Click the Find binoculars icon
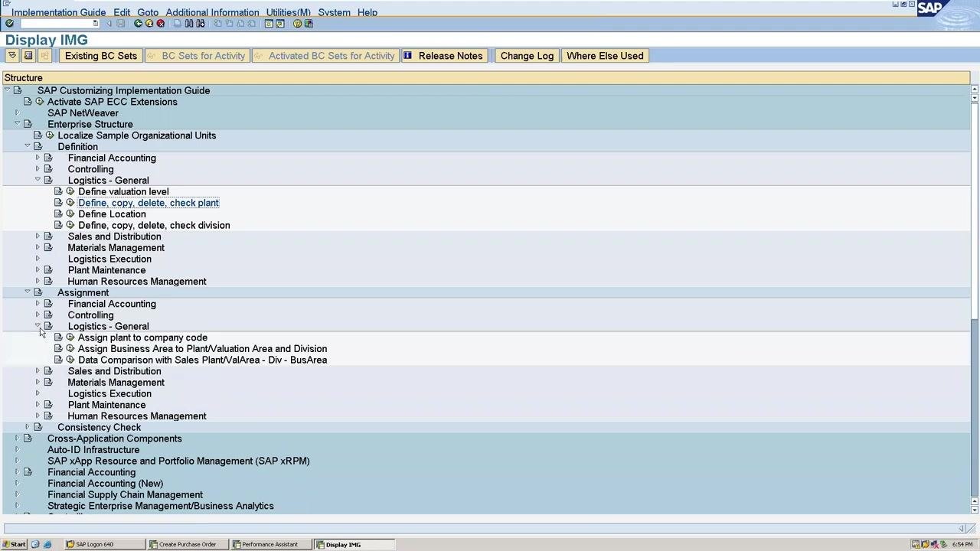 [189, 24]
